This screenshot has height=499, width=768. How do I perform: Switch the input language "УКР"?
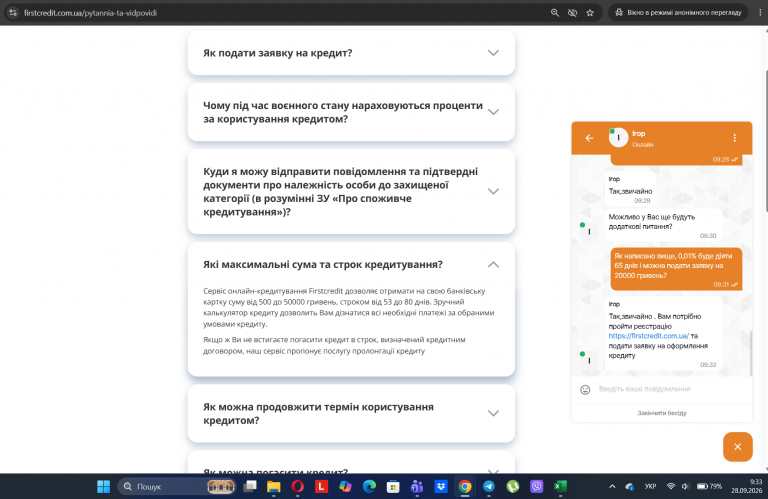tap(650, 486)
